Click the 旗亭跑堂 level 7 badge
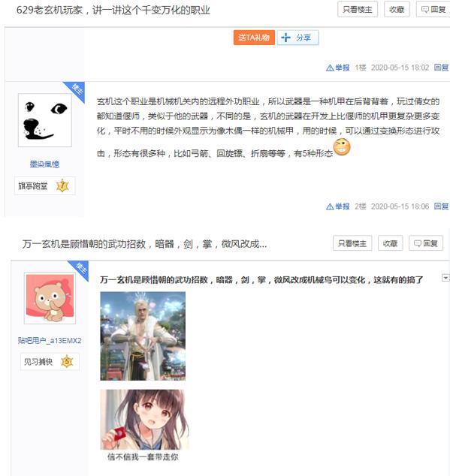 pos(44,185)
